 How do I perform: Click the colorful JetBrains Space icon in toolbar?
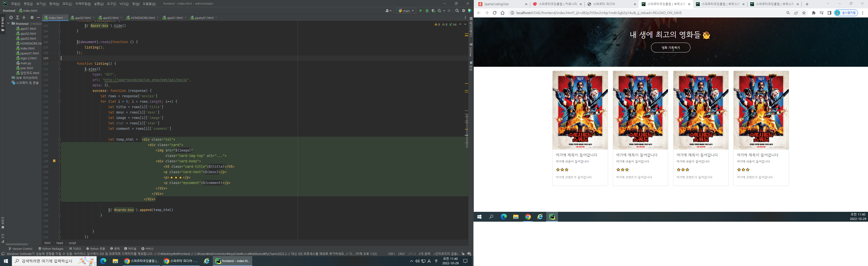coord(470,11)
